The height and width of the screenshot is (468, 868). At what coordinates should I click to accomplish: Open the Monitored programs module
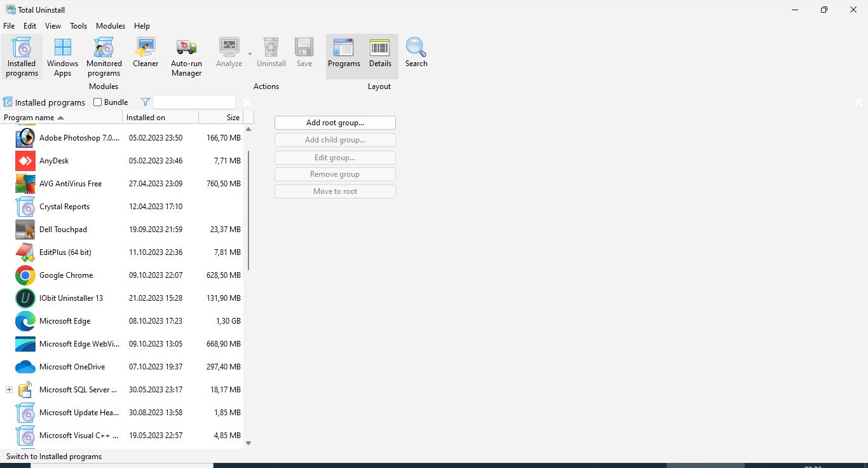click(104, 57)
